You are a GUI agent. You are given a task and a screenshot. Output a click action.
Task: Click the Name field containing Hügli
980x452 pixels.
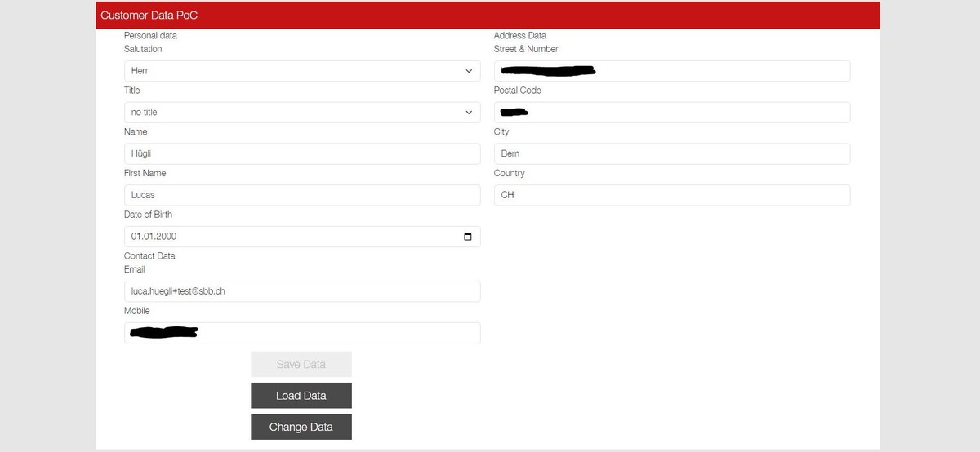click(301, 154)
